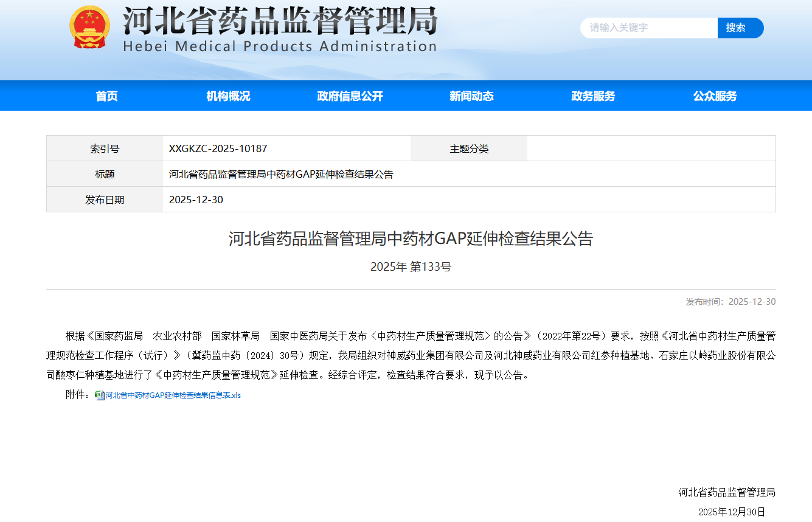
Task: Click the title value in the info table
Action: [x=281, y=175]
